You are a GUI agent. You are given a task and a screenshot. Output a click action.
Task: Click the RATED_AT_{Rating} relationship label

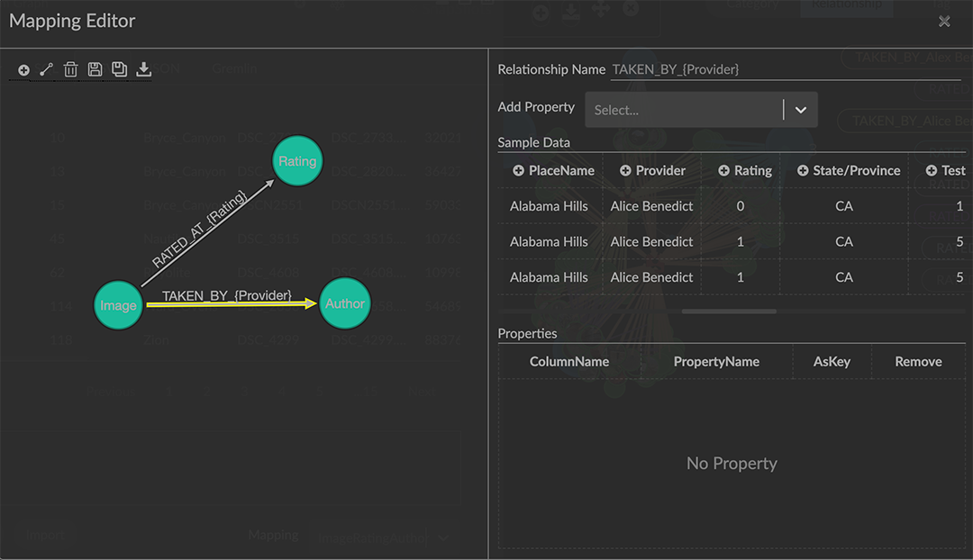tap(198, 229)
